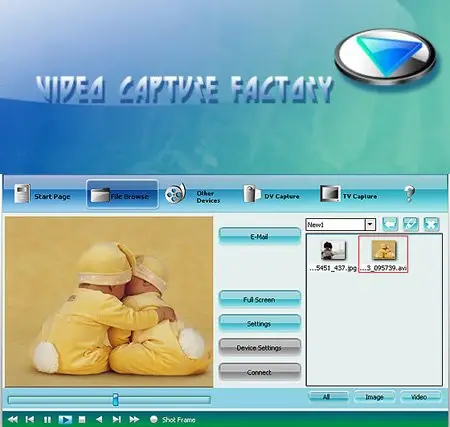Pause the video playback
The height and width of the screenshot is (427, 450).
click(x=47, y=419)
